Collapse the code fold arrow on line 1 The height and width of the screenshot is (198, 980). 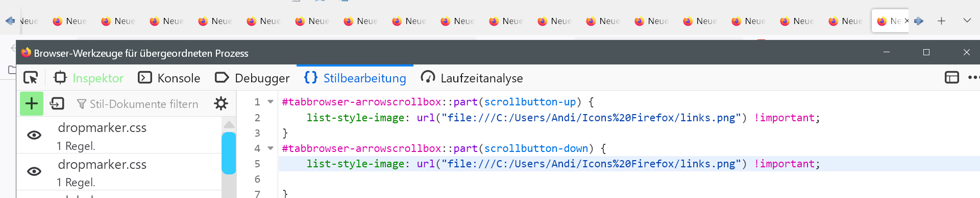pyautogui.click(x=271, y=102)
